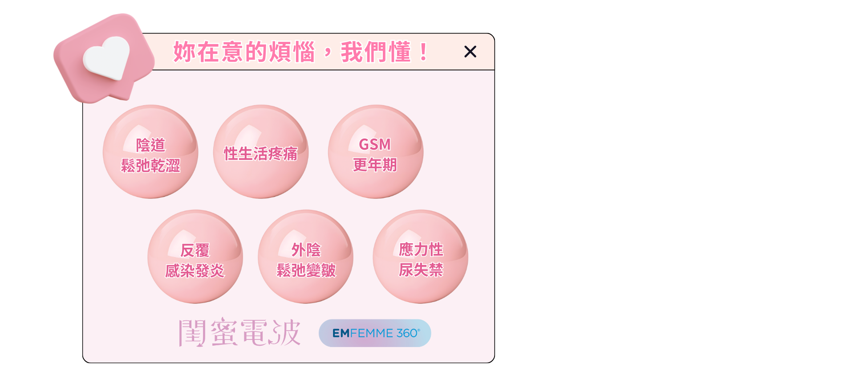Click the 鬆弛變皺 text label
The width and height of the screenshot is (868, 384).
pos(306,270)
